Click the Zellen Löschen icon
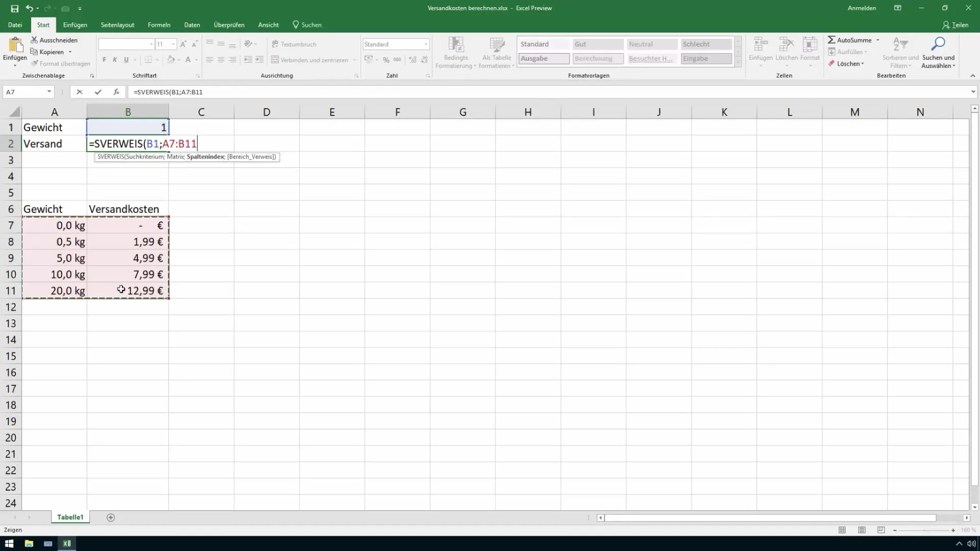 pos(786,45)
